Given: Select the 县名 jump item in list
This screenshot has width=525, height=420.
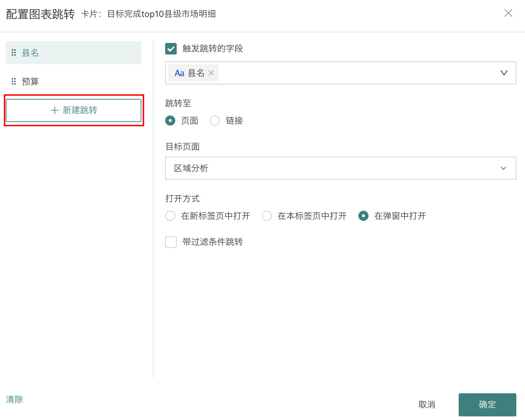Looking at the screenshot, I should click(x=74, y=53).
